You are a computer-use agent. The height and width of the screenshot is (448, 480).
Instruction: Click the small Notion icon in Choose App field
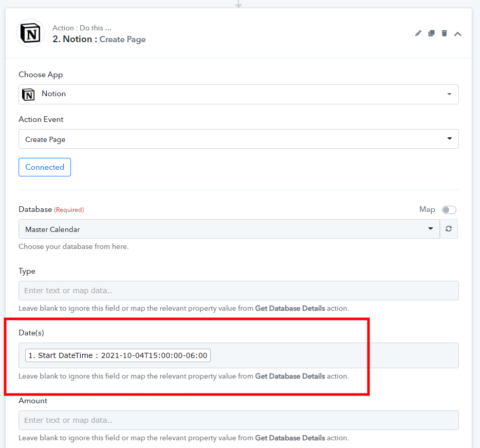28,95
